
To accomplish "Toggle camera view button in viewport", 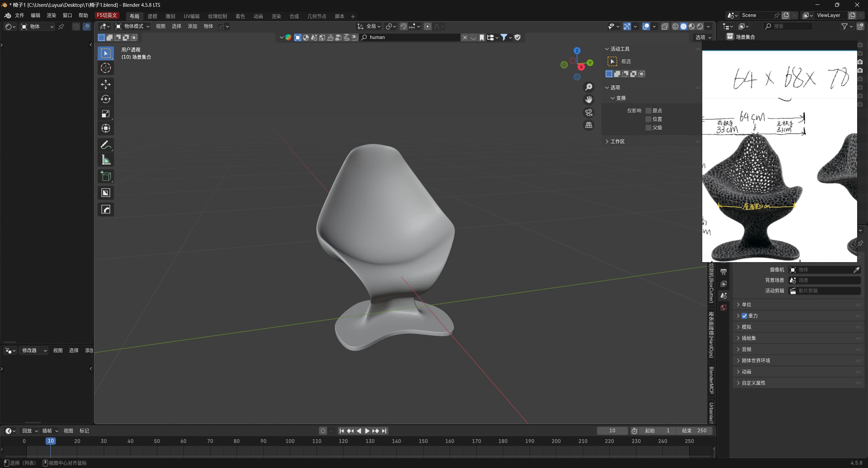I will [x=589, y=112].
